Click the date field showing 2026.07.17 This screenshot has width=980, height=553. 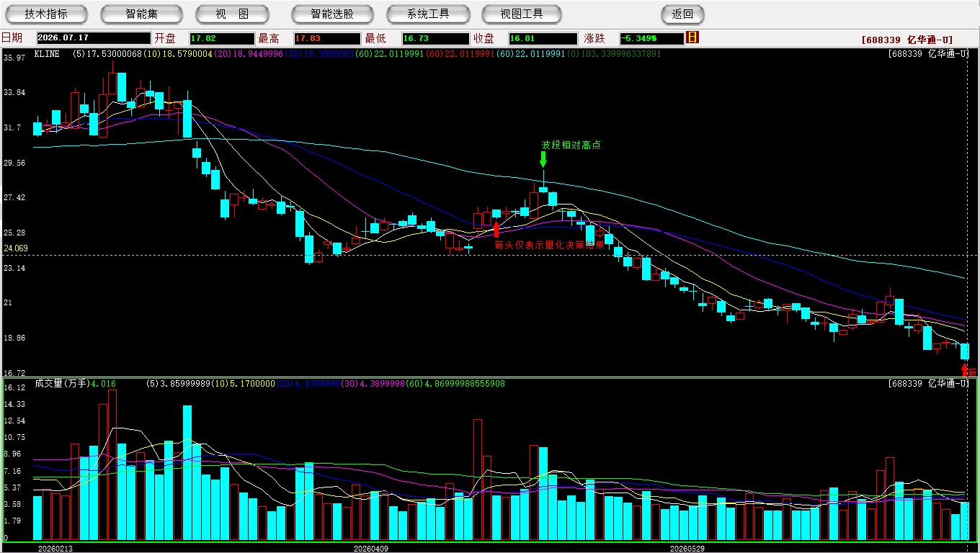pyautogui.click(x=94, y=38)
